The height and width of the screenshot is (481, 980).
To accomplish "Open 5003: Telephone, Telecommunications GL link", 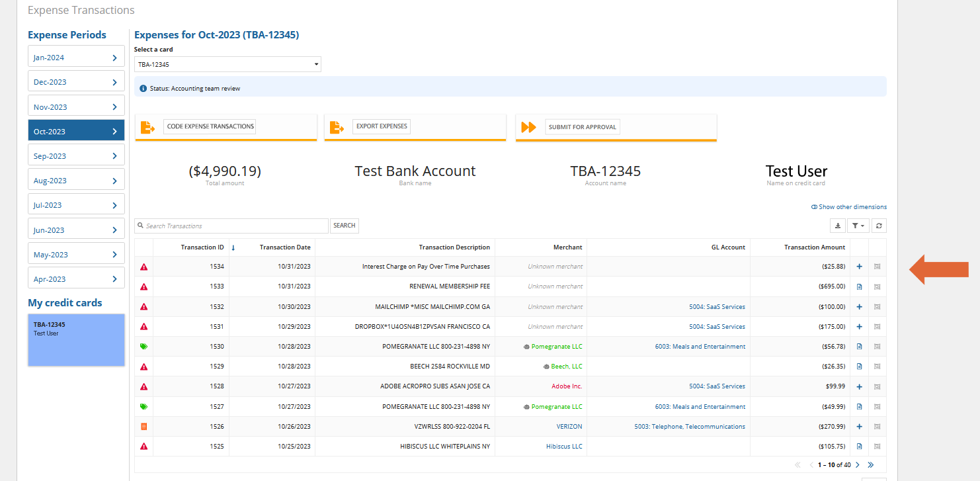I will 690,427.
